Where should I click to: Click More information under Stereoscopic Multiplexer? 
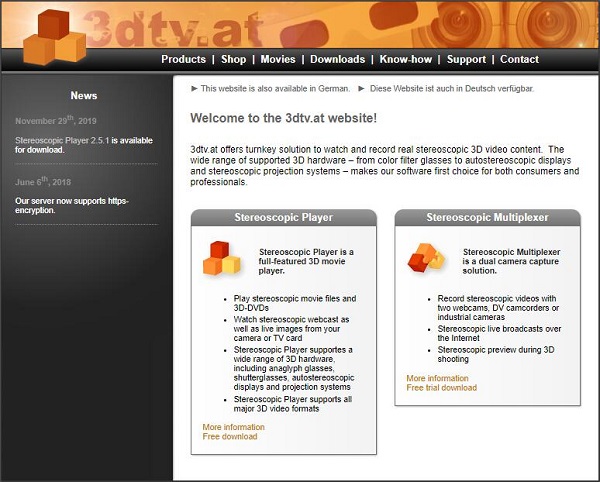click(437, 378)
